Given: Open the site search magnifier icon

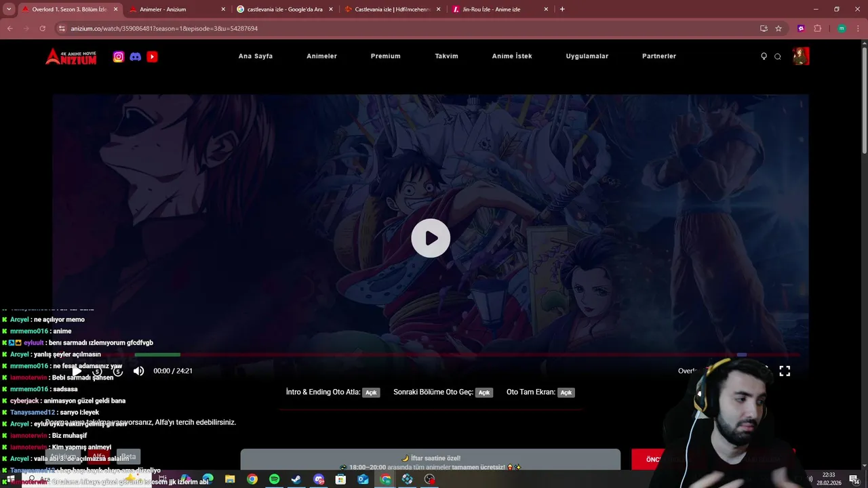Looking at the screenshot, I should point(778,56).
